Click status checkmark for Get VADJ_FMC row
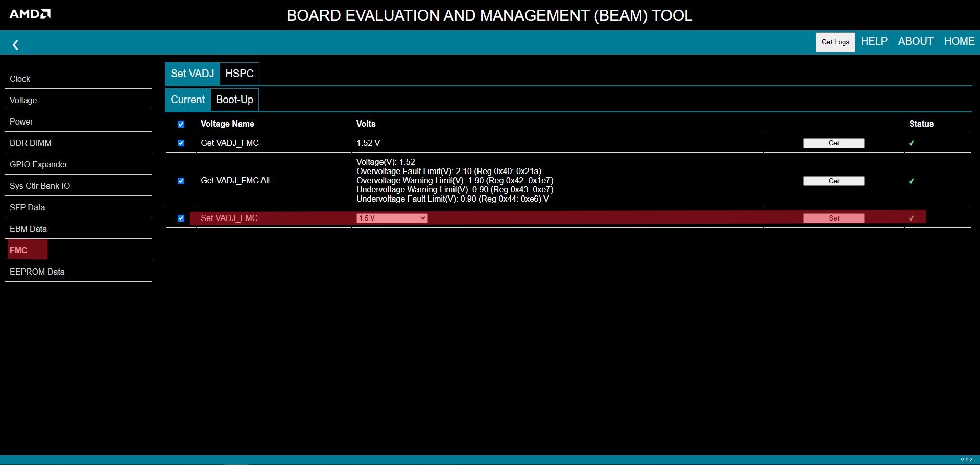This screenshot has height=465, width=980. (911, 143)
